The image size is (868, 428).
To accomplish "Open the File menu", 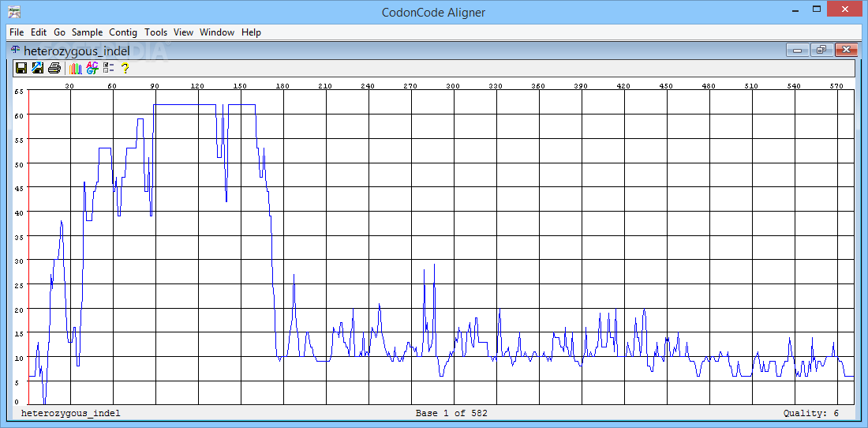I will [x=17, y=32].
